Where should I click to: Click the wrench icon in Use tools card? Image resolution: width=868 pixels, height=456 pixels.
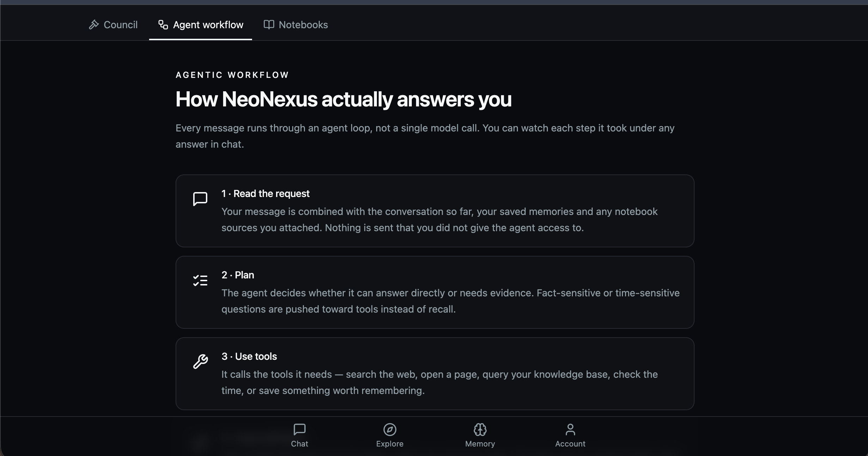[200, 362]
